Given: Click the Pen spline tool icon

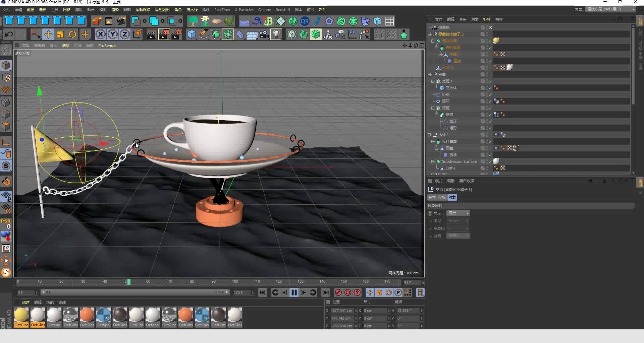Looking at the screenshot, I should (204, 34).
